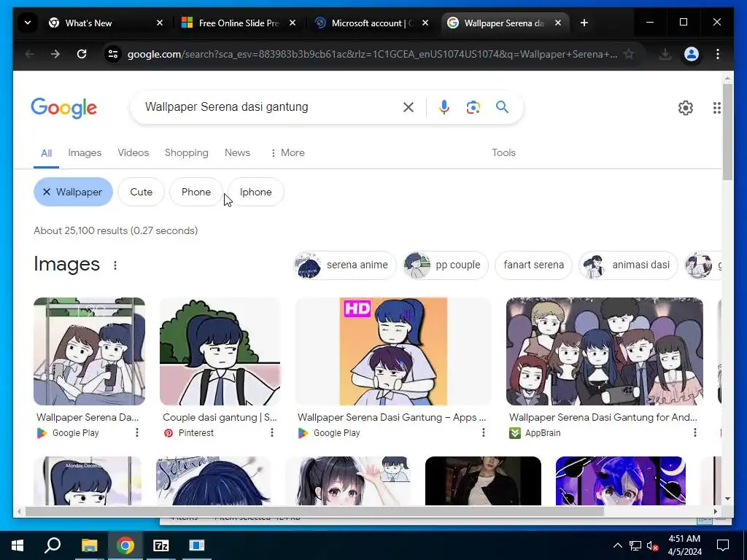Click the horizontal page scrollbar
Viewport: 747px width, 560px height.
[x=314, y=511]
